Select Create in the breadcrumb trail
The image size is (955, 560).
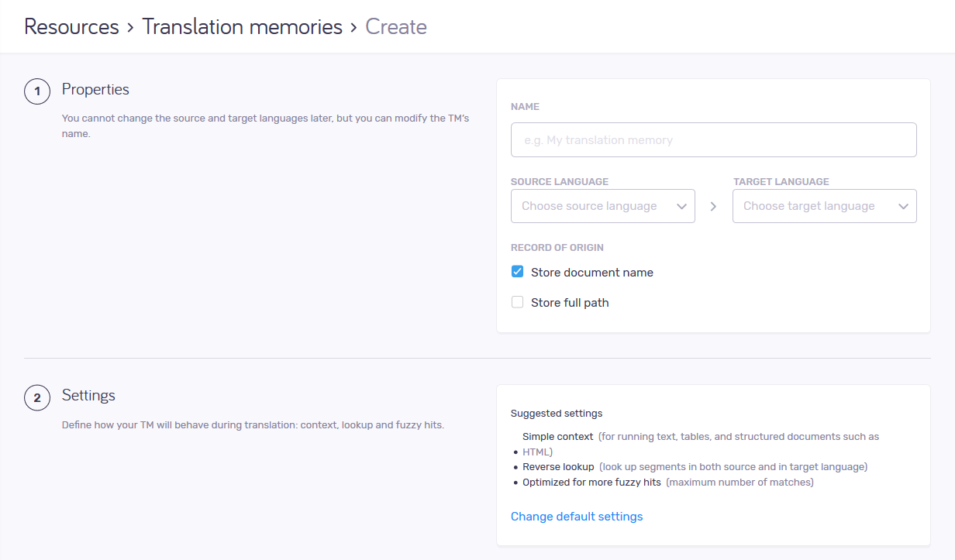tap(396, 26)
